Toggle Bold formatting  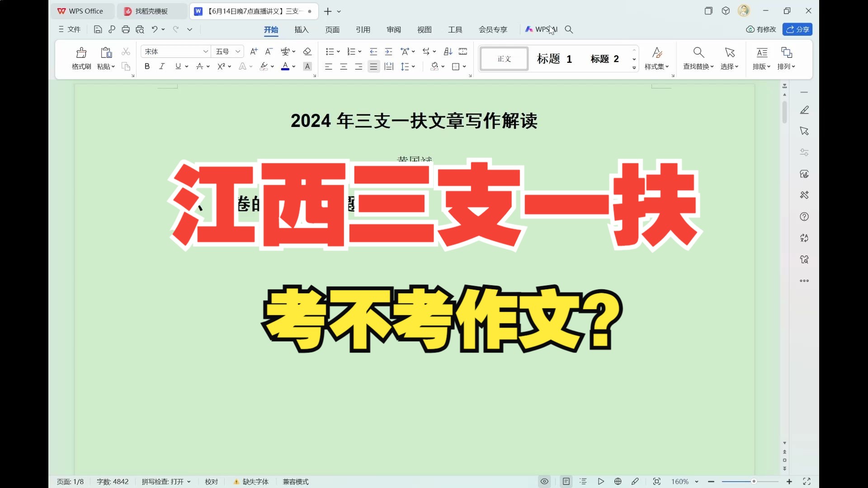click(147, 66)
